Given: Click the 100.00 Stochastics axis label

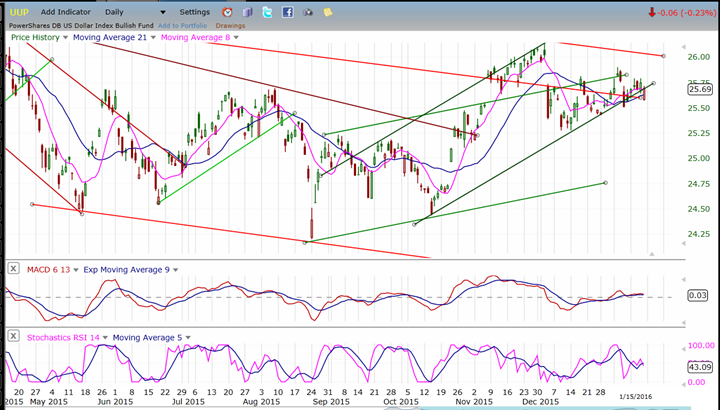Looking at the screenshot, I should click(701, 346).
